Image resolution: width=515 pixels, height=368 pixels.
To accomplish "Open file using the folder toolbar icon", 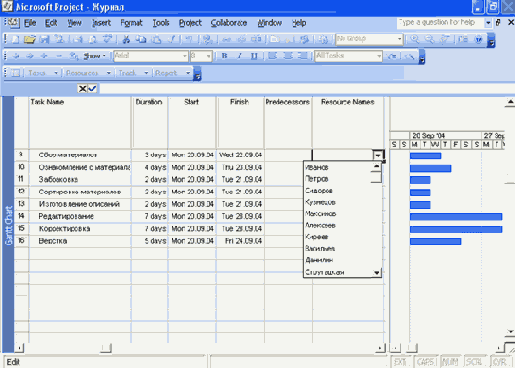I will pos(30,39).
